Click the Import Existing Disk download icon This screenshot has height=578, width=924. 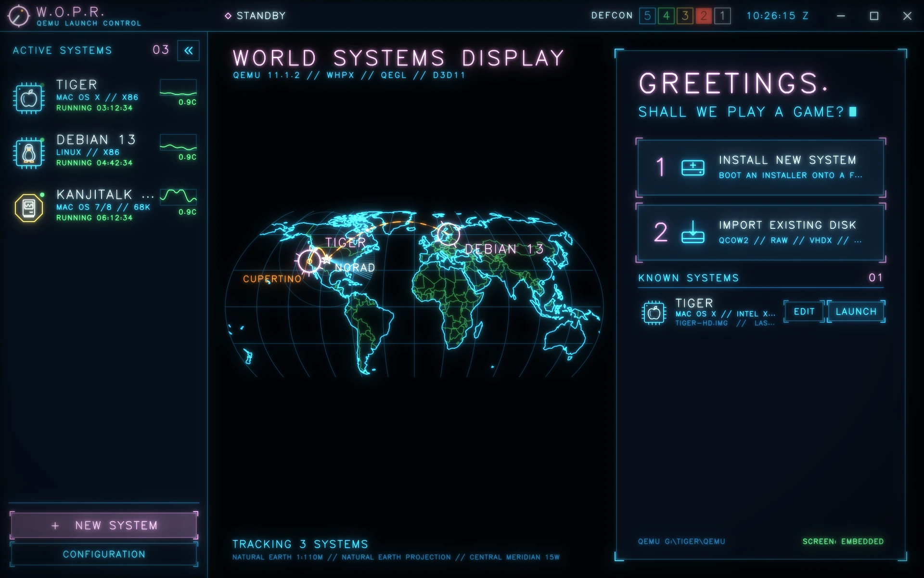click(x=693, y=232)
